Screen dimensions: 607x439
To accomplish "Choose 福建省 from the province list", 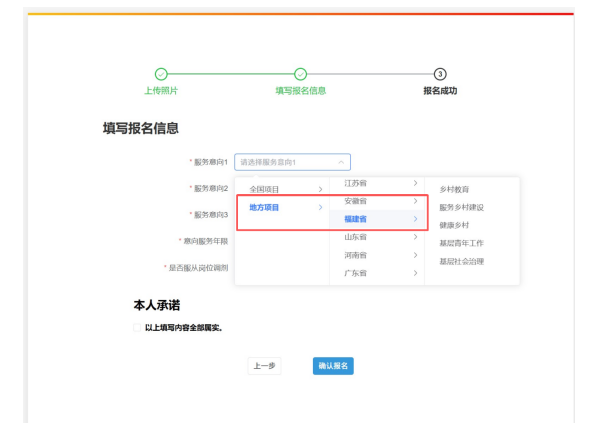I will 372,220.
